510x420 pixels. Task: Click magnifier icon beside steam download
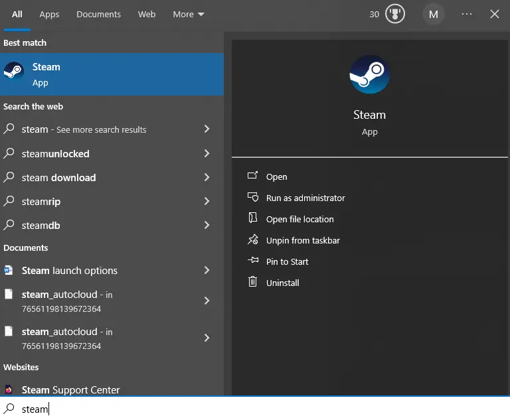coord(9,177)
